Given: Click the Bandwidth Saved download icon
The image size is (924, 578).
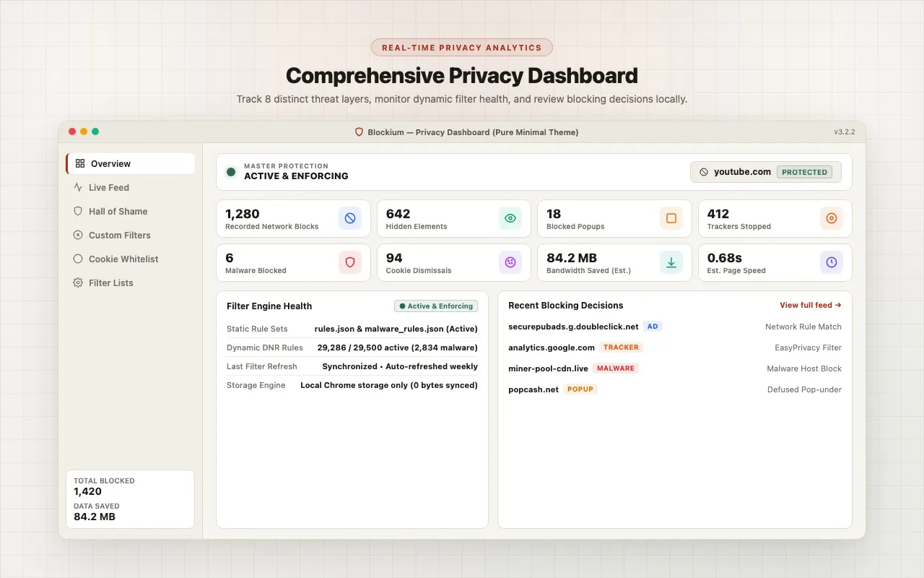Looking at the screenshot, I should coord(671,262).
